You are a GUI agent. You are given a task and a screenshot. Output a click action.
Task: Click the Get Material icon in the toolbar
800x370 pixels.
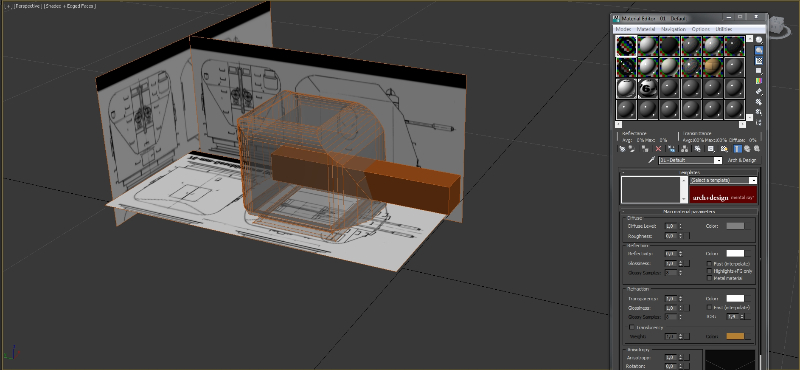click(622, 149)
